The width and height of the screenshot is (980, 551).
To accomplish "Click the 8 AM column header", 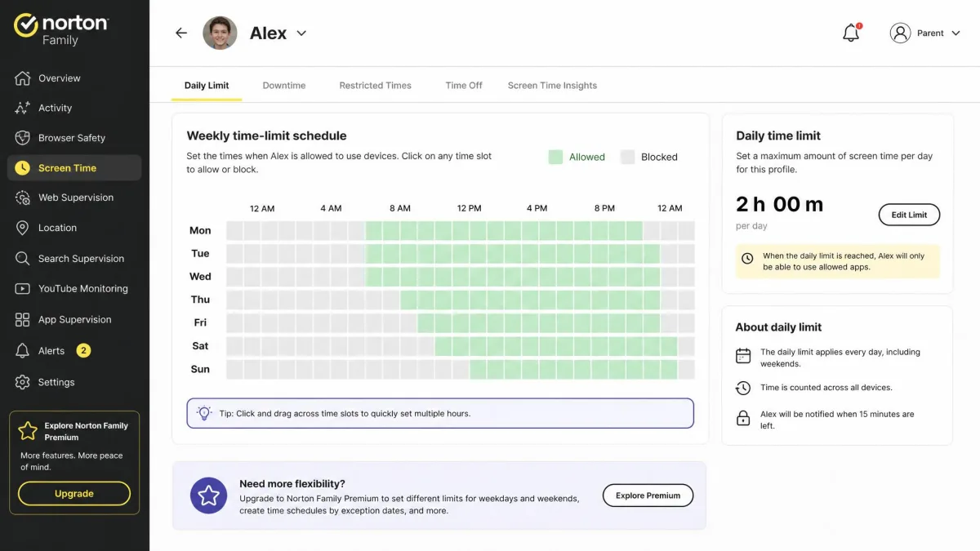I will point(400,208).
